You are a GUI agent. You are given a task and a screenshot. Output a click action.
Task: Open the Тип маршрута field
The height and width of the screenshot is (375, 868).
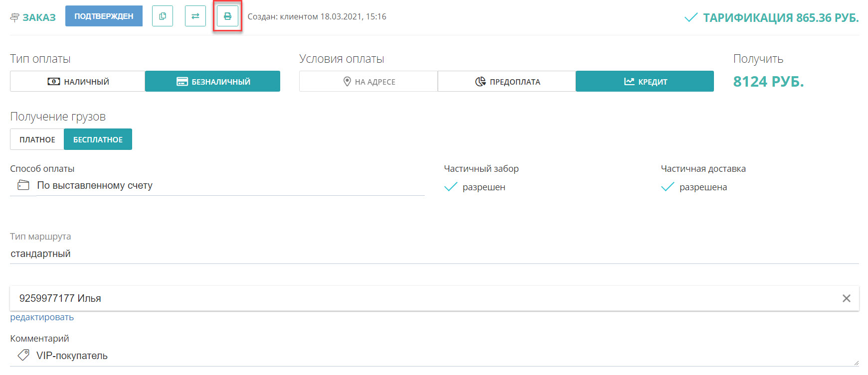click(x=434, y=254)
